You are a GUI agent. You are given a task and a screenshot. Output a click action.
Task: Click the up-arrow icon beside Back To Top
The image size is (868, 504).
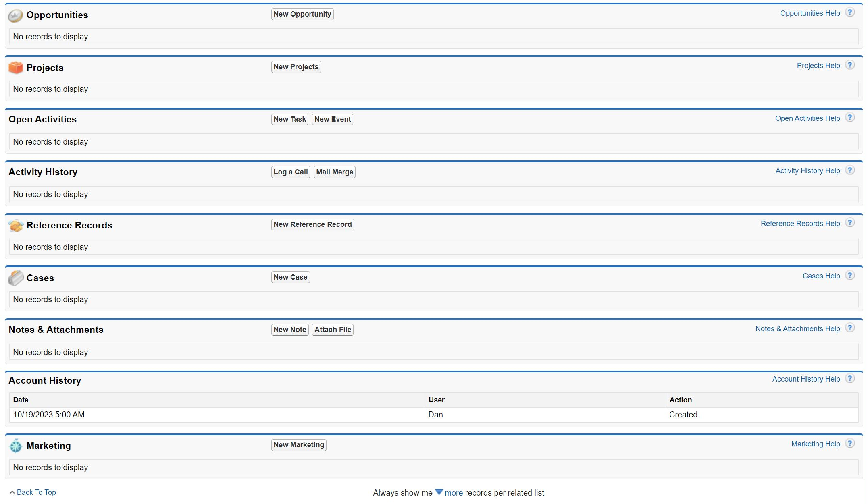(12, 492)
